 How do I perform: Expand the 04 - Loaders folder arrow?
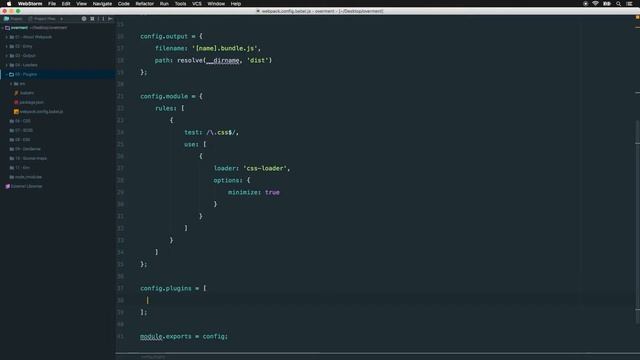(x=7, y=65)
